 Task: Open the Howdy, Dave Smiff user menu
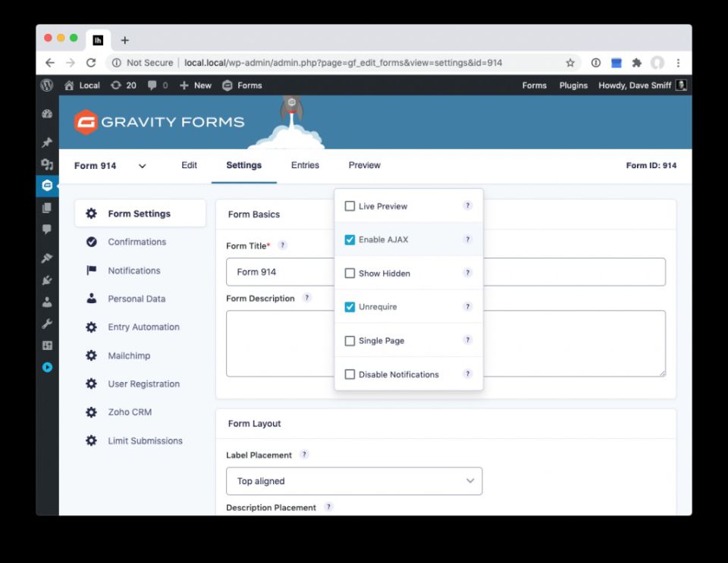[642, 86]
